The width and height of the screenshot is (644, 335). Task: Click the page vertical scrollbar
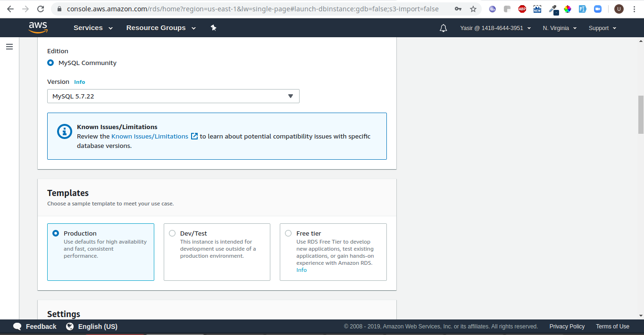pyautogui.click(x=640, y=115)
